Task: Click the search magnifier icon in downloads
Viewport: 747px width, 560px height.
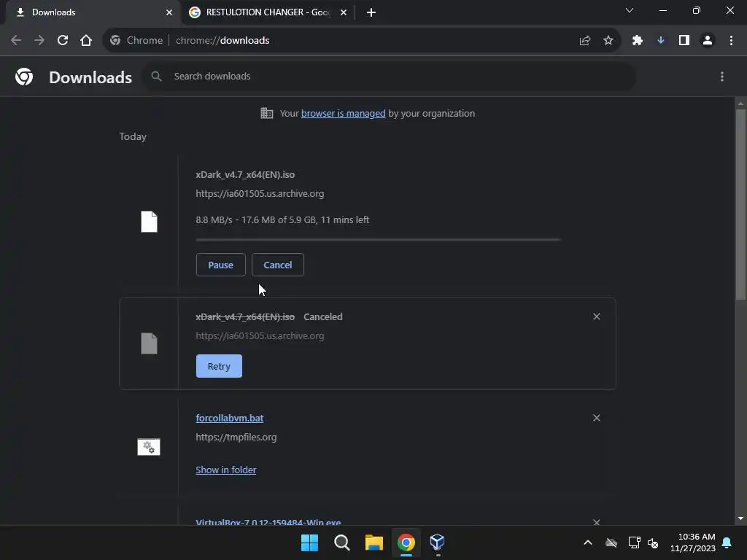Action: (x=156, y=76)
